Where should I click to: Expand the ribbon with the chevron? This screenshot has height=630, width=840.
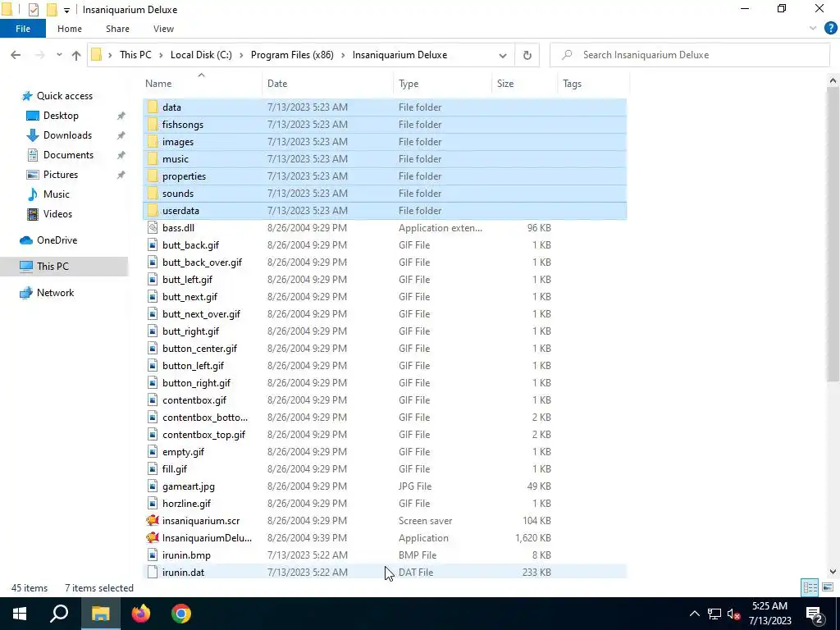tap(813, 29)
